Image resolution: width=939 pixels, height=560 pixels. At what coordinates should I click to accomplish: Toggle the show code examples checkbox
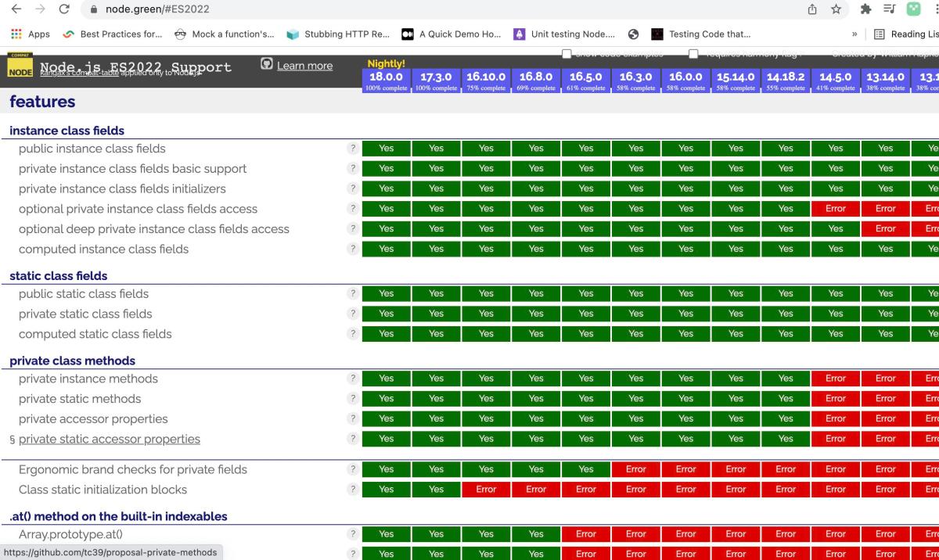click(x=567, y=53)
